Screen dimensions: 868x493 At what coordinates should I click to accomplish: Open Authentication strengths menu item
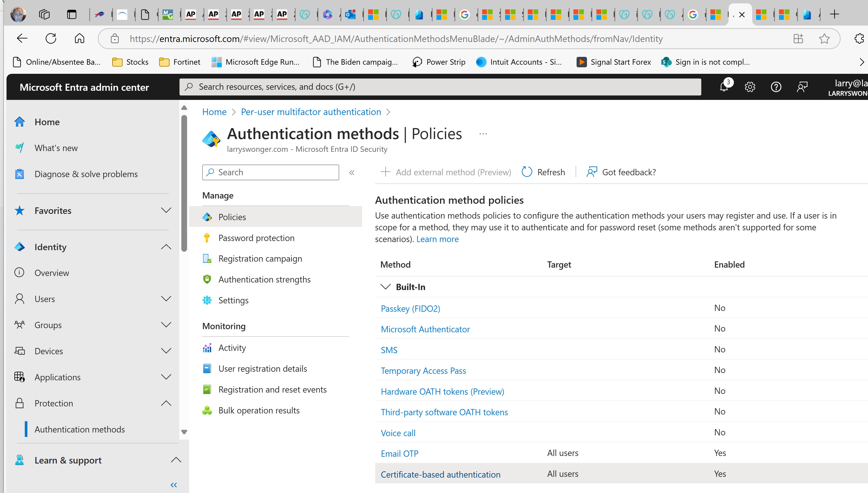point(264,279)
